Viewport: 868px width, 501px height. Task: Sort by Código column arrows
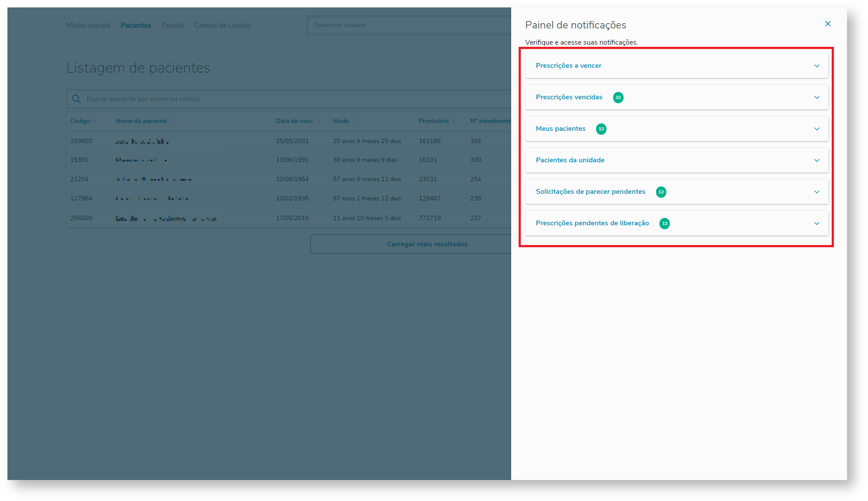[95, 121]
